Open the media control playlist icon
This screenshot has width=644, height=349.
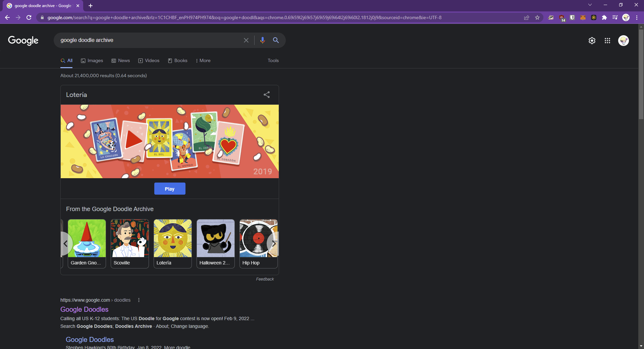pyautogui.click(x=615, y=17)
